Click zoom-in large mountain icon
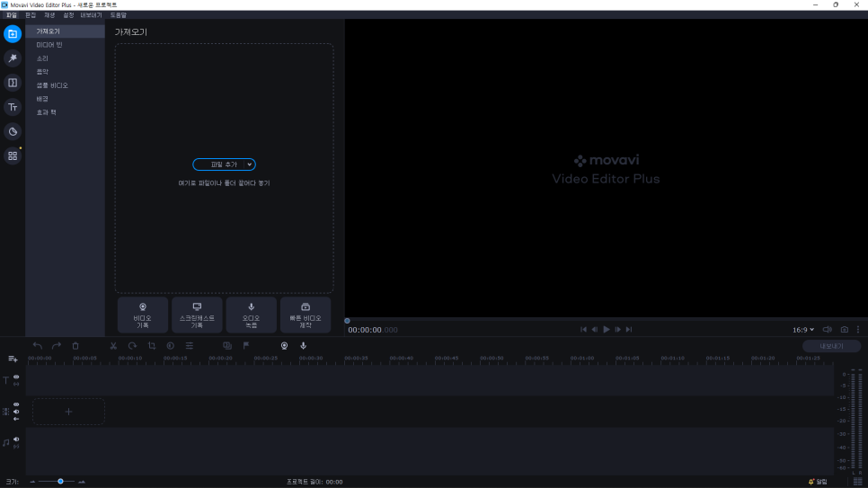 [82, 482]
